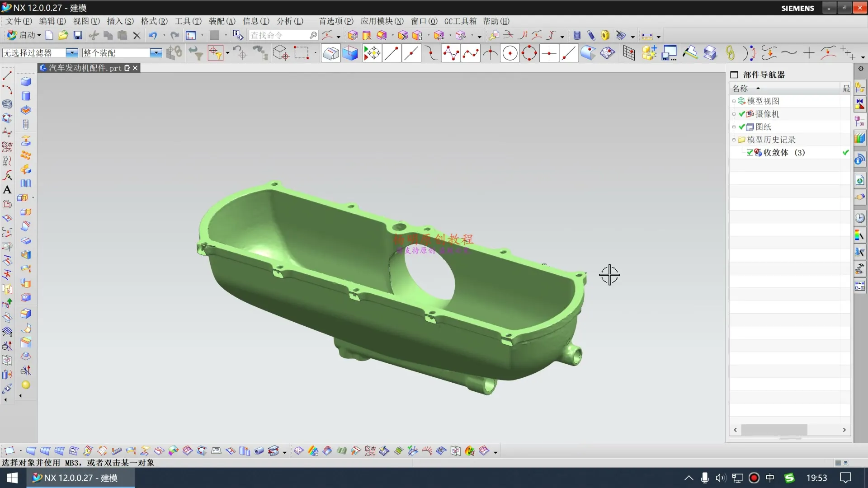The image size is (868, 488).
Task: Toggle the 图纸 green checkmark
Action: pyautogui.click(x=742, y=127)
